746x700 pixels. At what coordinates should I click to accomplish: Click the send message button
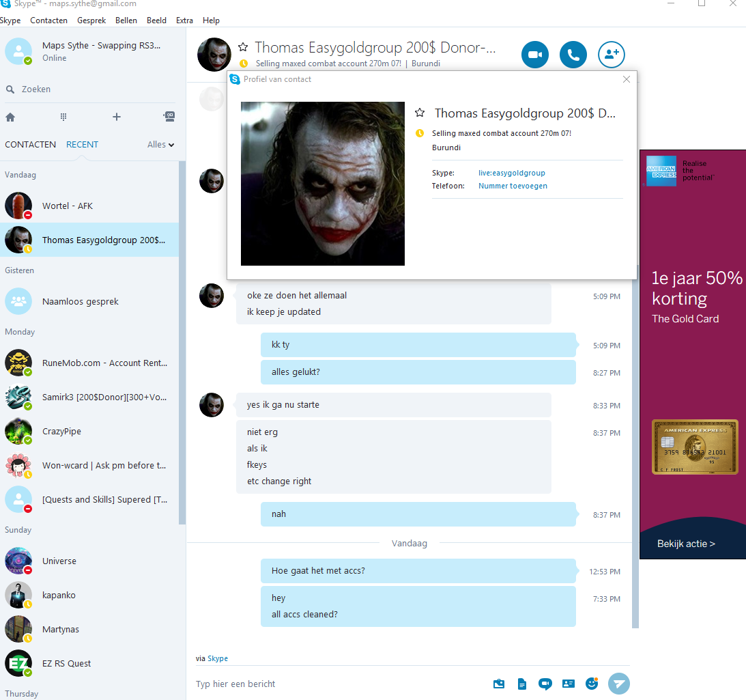(619, 684)
